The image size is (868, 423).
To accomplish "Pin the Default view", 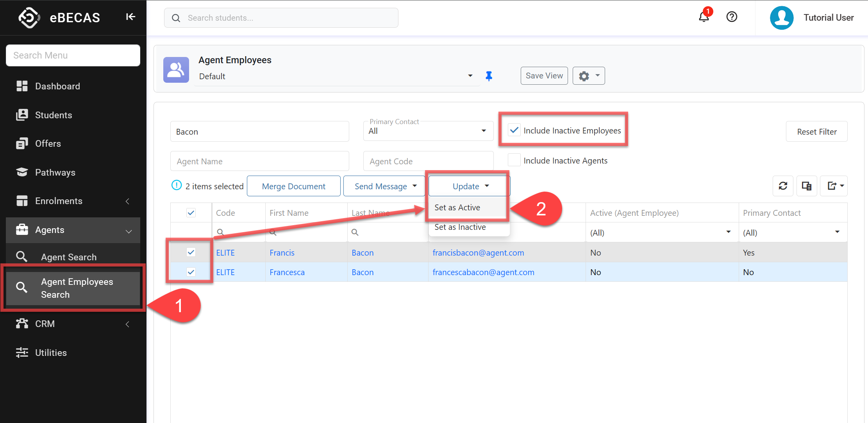I will [489, 76].
